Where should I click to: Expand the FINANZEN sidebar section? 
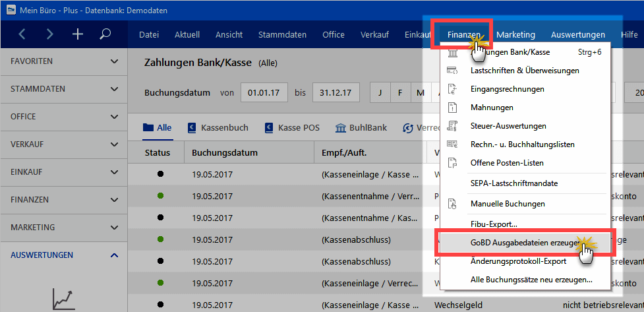64,199
